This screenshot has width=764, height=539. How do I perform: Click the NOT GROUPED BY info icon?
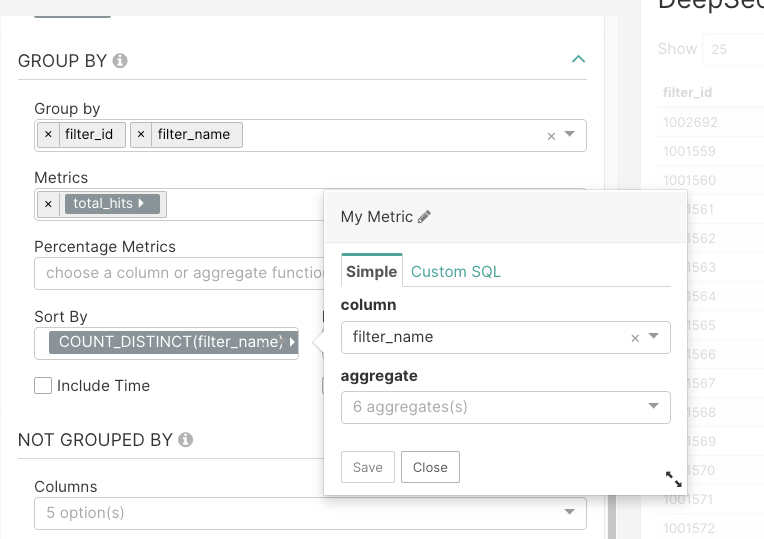[x=185, y=439]
